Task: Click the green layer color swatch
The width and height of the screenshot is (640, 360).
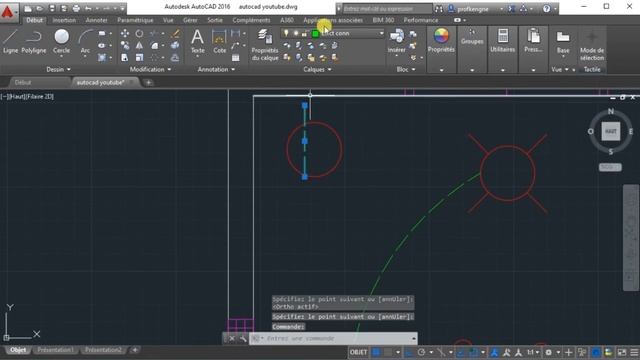Action: point(316,34)
